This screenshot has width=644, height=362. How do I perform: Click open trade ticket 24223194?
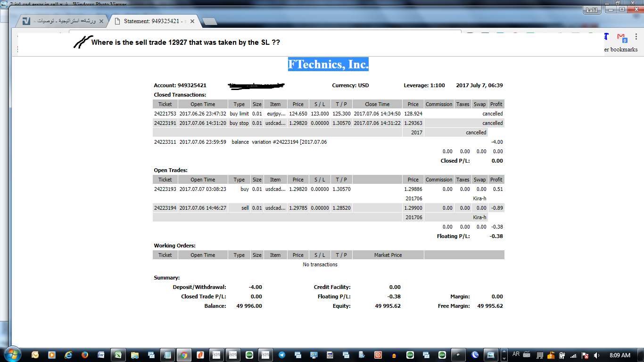[x=165, y=208]
